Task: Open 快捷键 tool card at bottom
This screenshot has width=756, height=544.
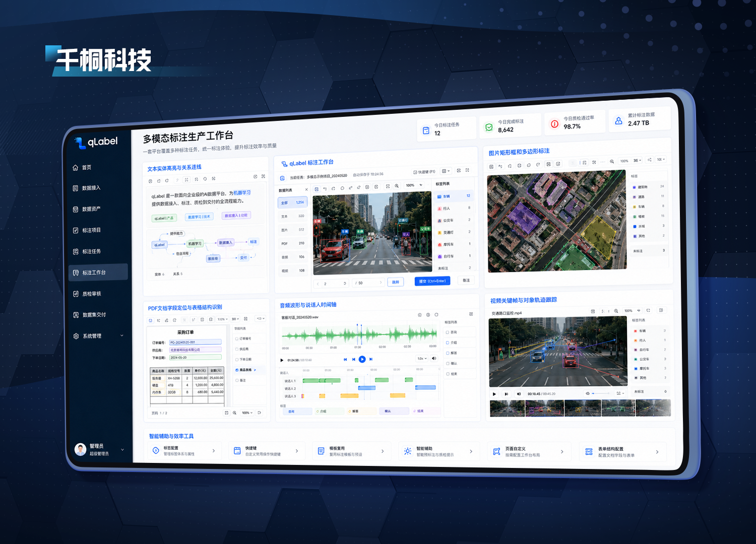Action: 267,451
